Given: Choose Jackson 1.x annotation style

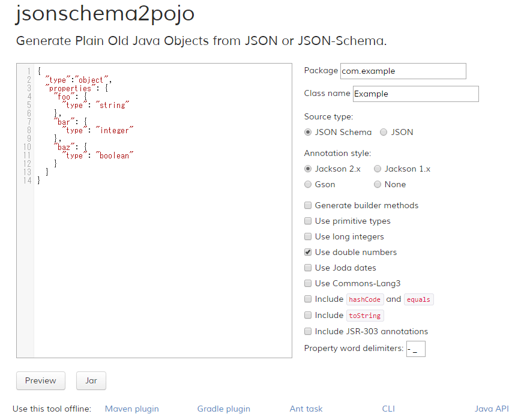Looking at the screenshot, I should tap(377, 169).
